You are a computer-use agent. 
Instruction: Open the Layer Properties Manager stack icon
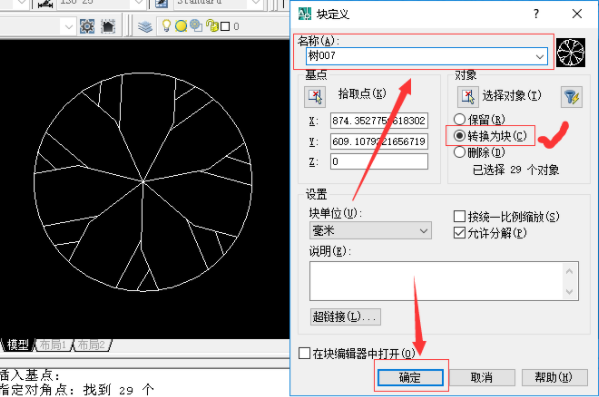pos(145,27)
